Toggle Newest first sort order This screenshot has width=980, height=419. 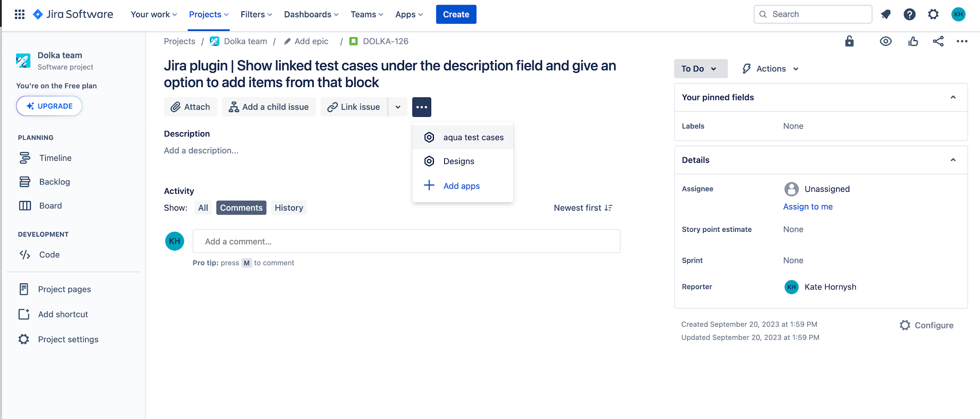(x=583, y=208)
